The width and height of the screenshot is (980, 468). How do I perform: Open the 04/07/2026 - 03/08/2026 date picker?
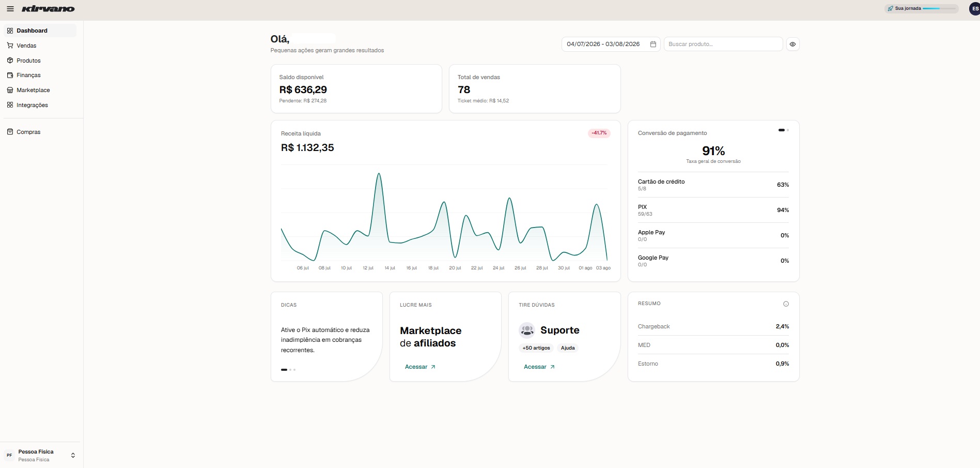611,44
